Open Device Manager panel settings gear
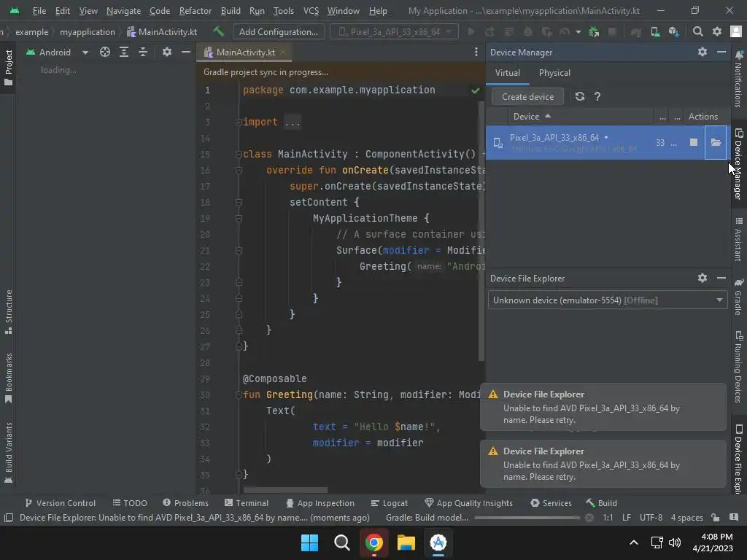This screenshot has width=747, height=560. 703,52
